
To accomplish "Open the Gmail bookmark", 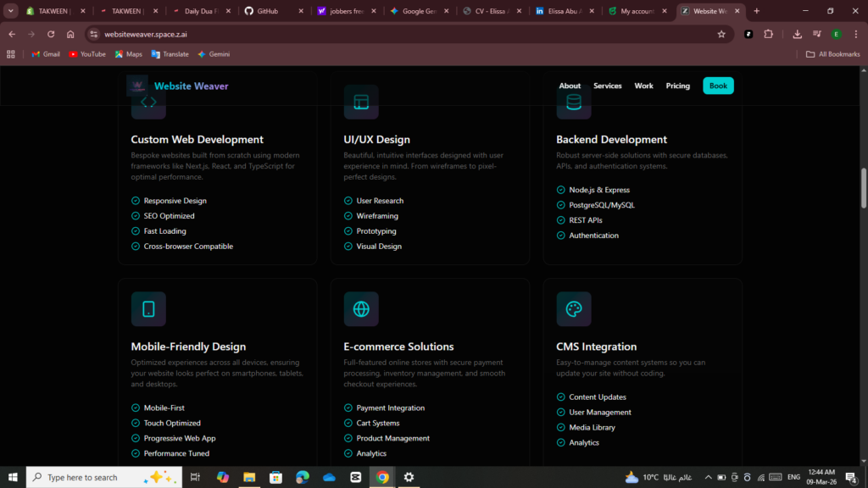I will click(46, 54).
